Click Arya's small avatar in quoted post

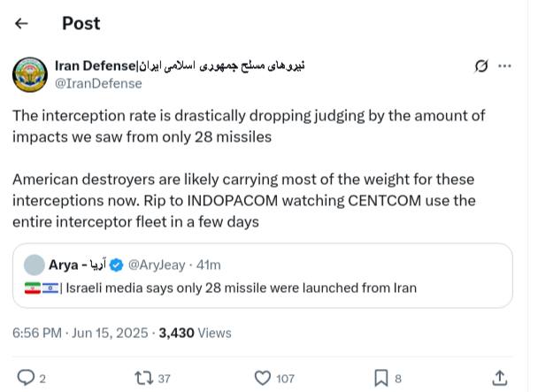point(34,265)
